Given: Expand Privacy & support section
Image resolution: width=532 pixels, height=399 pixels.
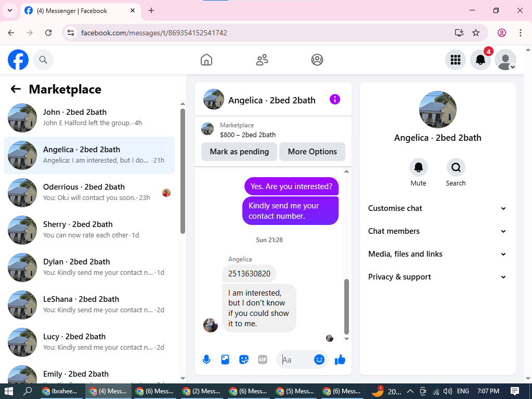Looking at the screenshot, I should click(x=437, y=277).
